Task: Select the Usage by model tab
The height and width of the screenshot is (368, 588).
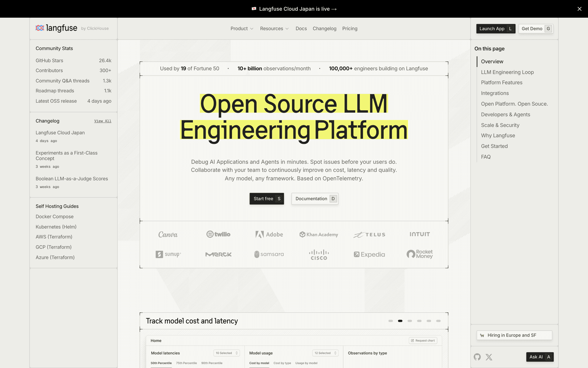Action: [306, 363]
